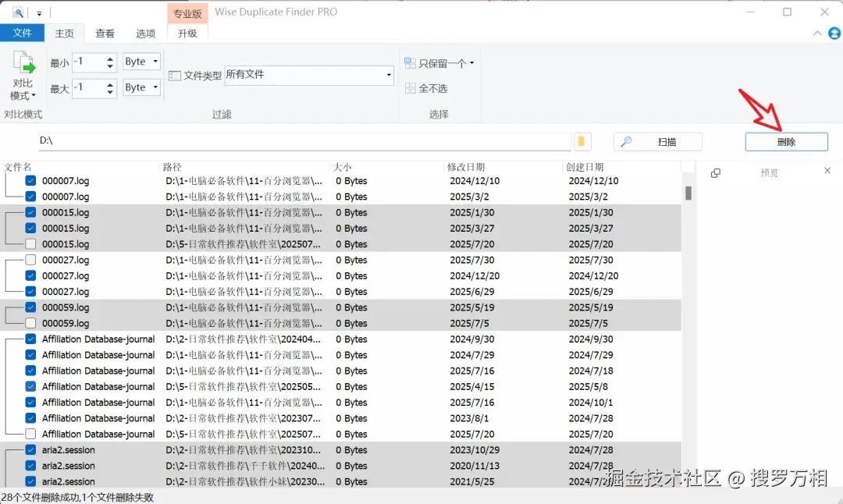Sort by 路径 column header
843x504 pixels.
pos(173,167)
